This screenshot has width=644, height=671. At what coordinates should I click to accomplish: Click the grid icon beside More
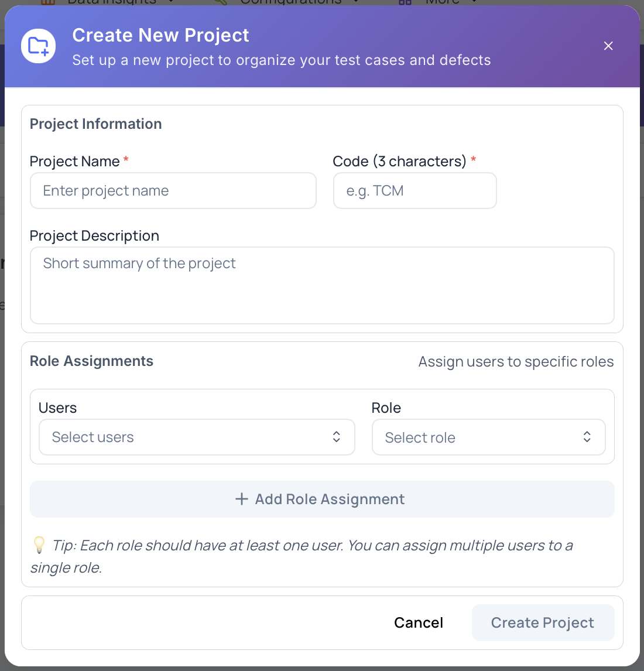click(405, 2)
